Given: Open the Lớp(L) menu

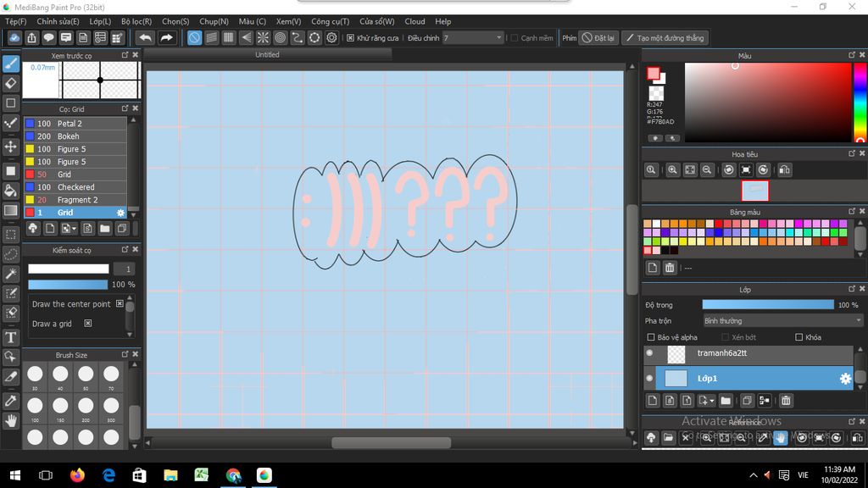Looking at the screenshot, I should tap(100, 21).
